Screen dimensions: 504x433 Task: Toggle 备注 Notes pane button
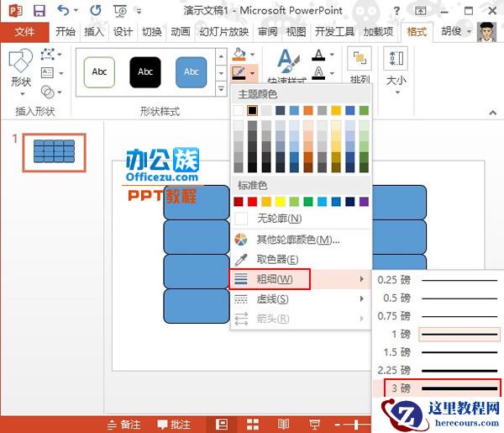pyautogui.click(x=124, y=425)
